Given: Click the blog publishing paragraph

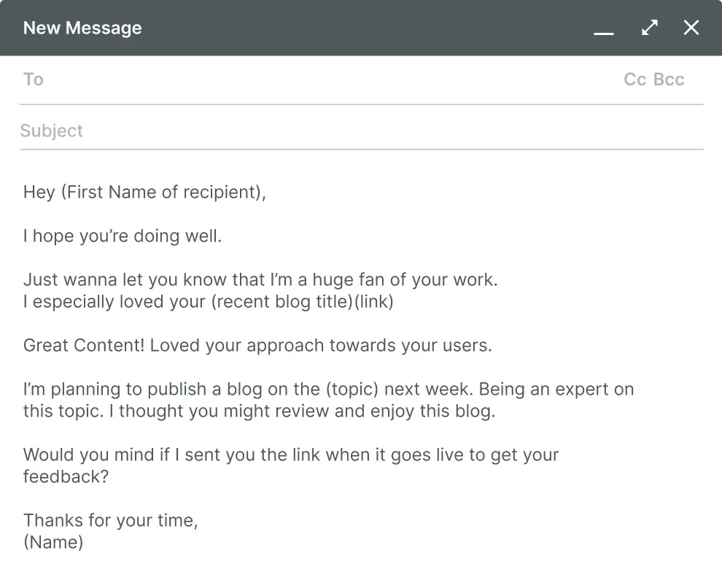Looking at the screenshot, I should pyautogui.click(x=328, y=400).
